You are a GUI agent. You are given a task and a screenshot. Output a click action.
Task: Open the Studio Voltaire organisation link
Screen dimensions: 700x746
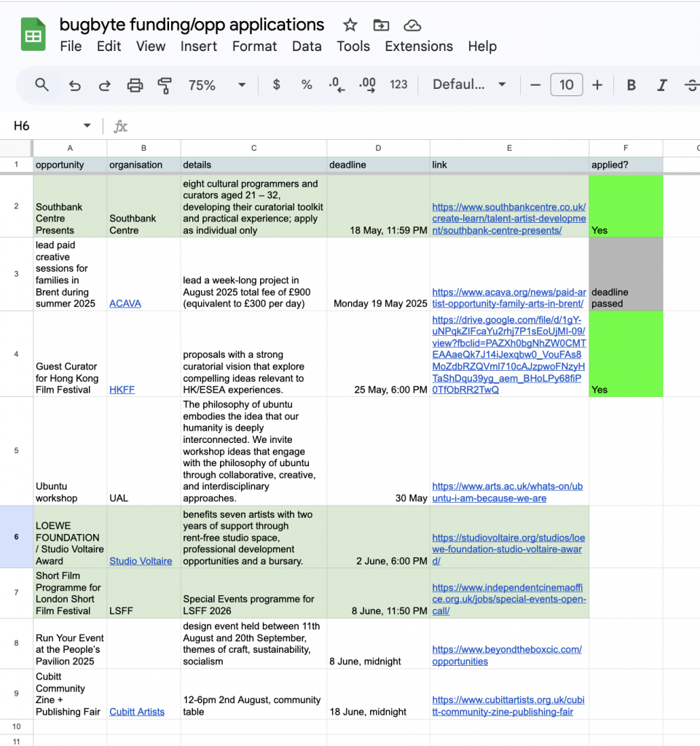pyautogui.click(x=141, y=561)
